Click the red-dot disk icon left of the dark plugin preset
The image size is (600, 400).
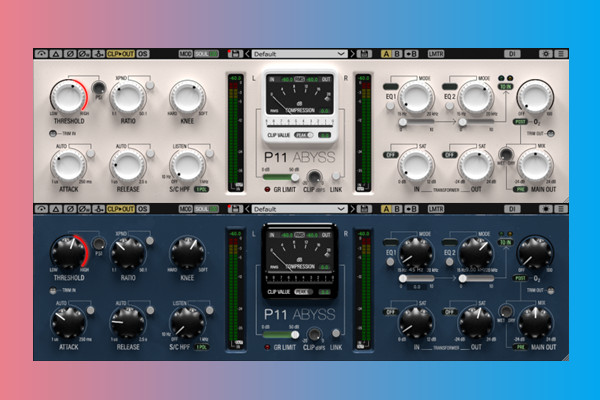[x=235, y=209]
